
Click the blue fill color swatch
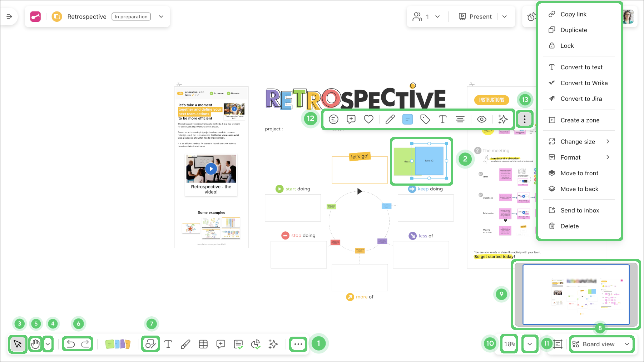[x=407, y=119]
